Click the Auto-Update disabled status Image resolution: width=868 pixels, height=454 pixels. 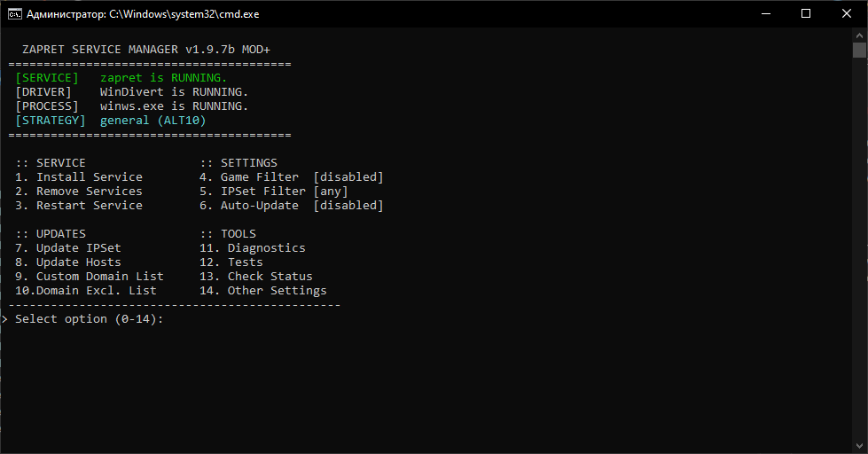[x=348, y=206]
